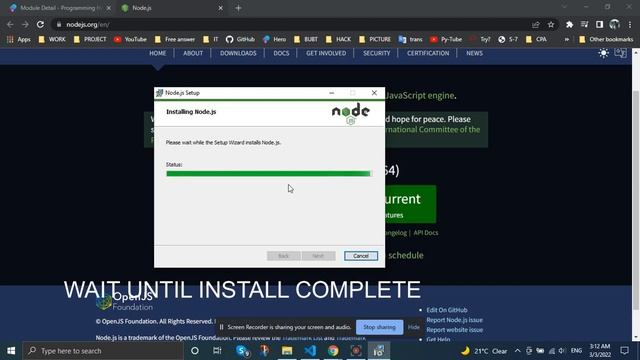This screenshot has width=640, height=360.
Task: Open the Apps bookmark shortcut
Action: point(19,39)
